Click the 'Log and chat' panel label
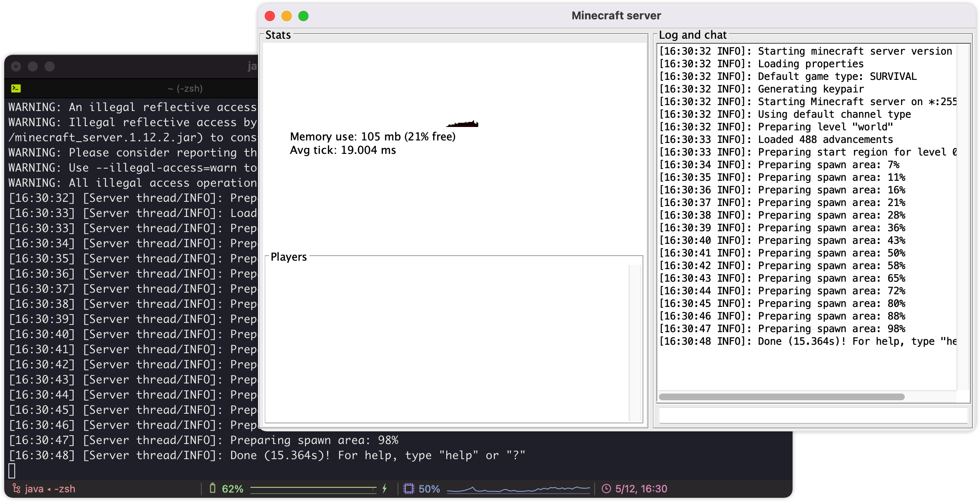Image resolution: width=980 pixels, height=502 pixels. pyautogui.click(x=693, y=35)
